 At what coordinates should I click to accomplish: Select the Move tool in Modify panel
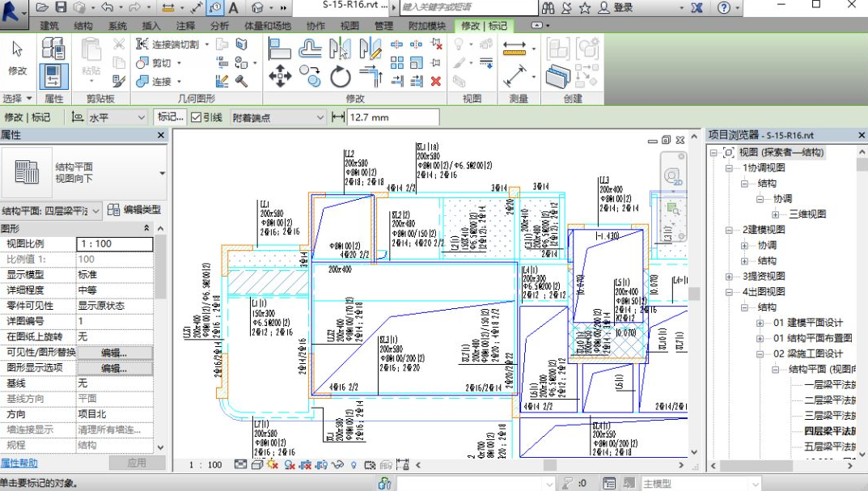[x=280, y=77]
